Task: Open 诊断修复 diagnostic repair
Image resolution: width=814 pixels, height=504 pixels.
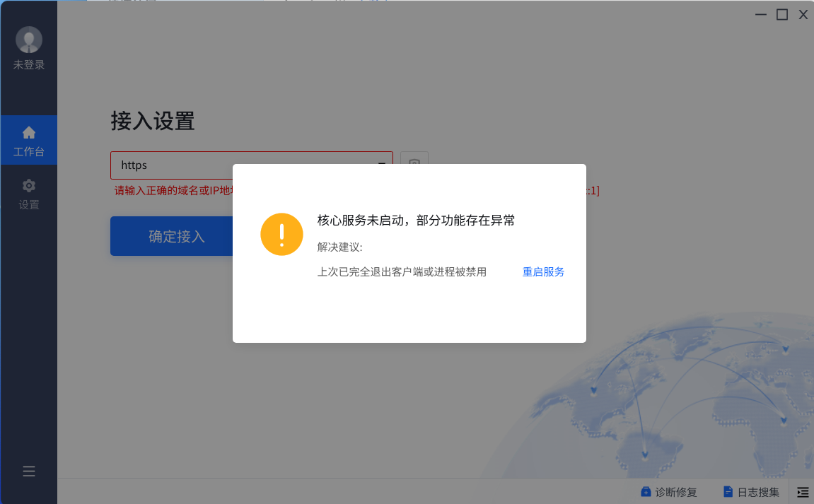Action: click(668, 492)
